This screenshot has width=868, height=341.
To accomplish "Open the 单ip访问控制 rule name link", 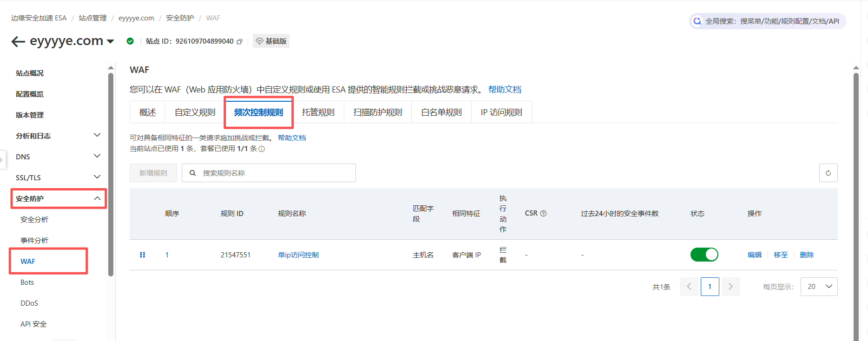I will (x=298, y=255).
